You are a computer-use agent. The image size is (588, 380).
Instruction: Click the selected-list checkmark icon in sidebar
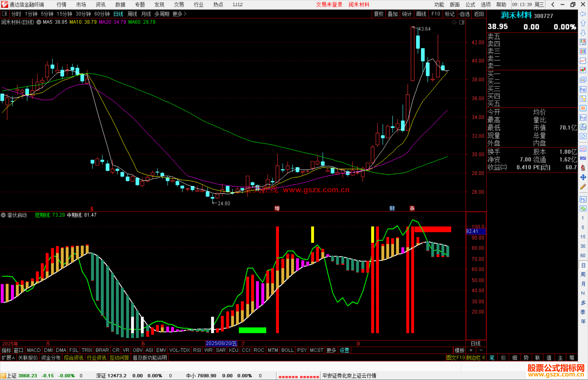(583, 42)
